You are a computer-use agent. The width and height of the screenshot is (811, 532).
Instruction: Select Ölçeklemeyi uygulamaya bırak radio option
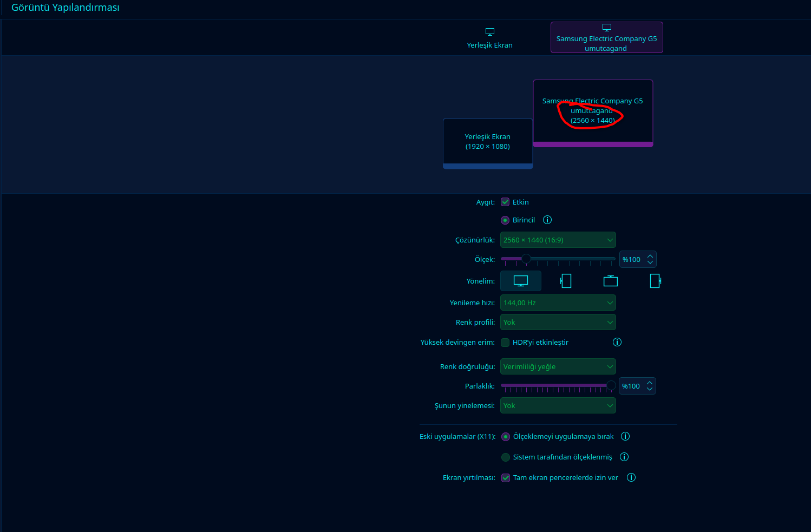pyautogui.click(x=506, y=437)
